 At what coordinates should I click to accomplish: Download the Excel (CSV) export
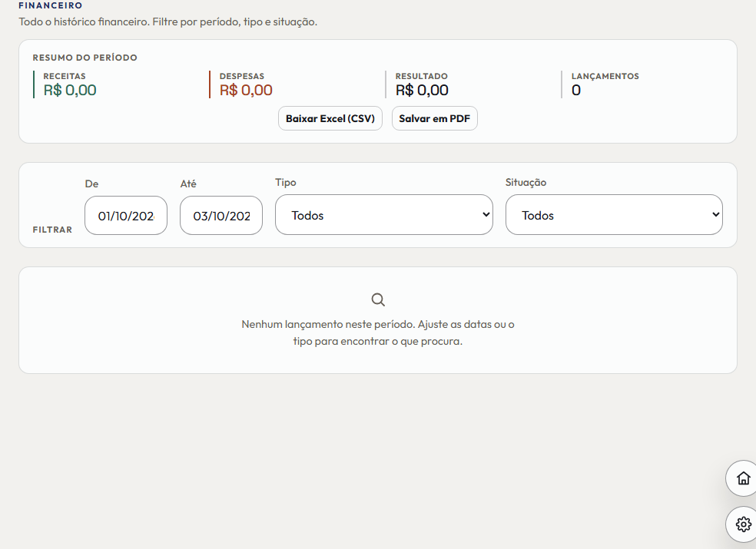[x=330, y=118]
